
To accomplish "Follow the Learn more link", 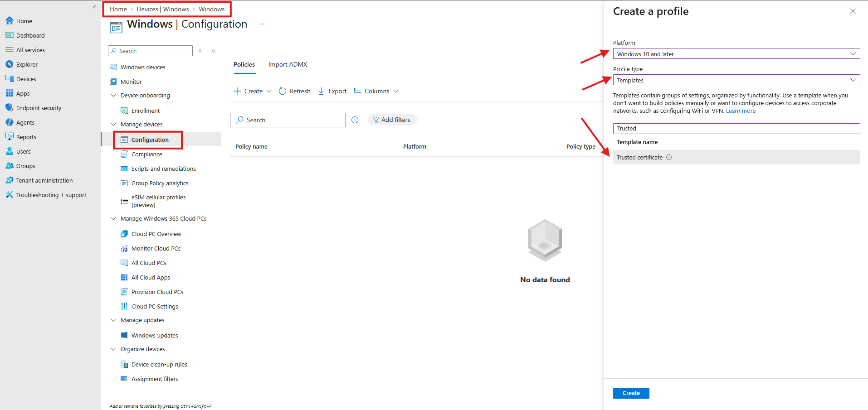I will click(741, 111).
